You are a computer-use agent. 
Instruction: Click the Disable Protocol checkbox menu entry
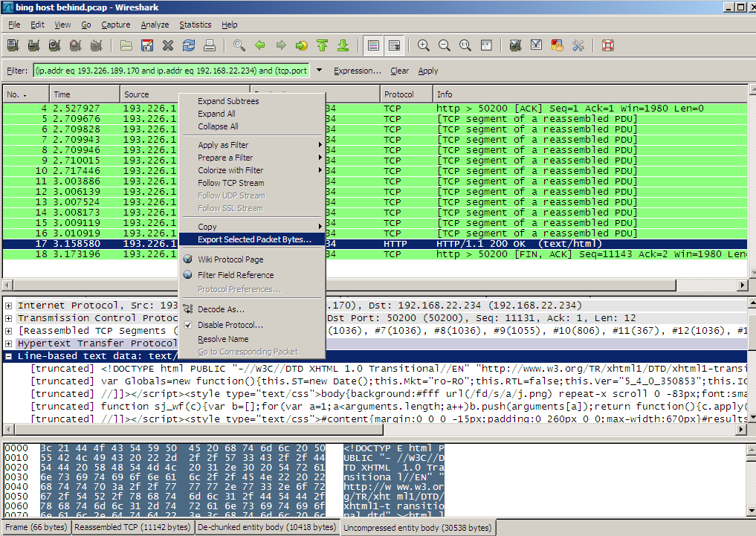[229, 325]
